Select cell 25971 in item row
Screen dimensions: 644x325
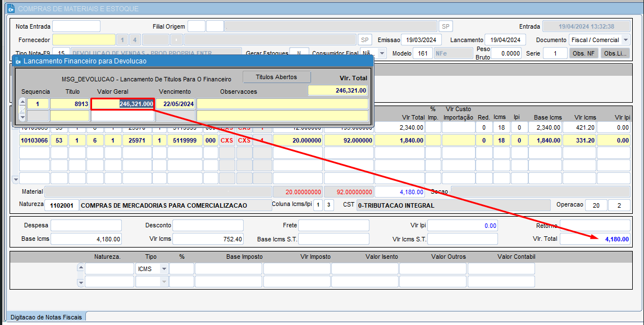click(x=137, y=140)
